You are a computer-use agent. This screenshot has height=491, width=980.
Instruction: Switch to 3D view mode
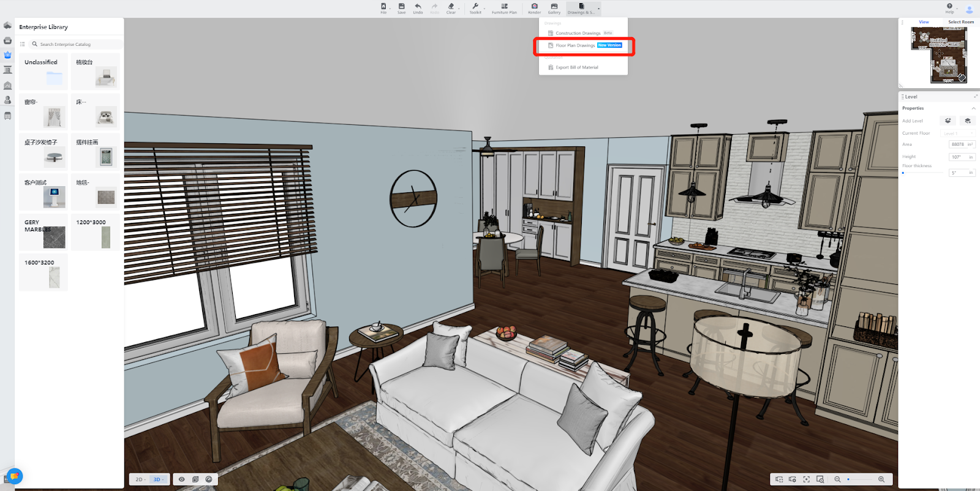pos(157,479)
